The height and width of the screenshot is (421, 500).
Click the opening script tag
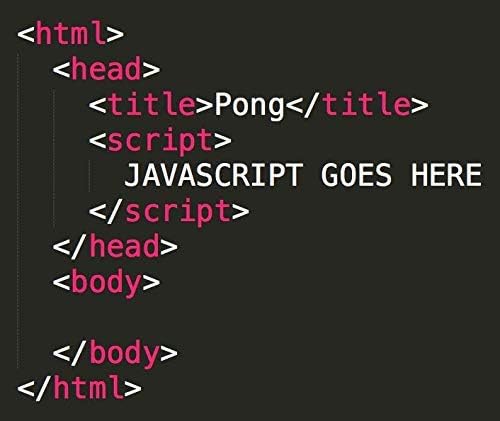pyautogui.click(x=160, y=141)
